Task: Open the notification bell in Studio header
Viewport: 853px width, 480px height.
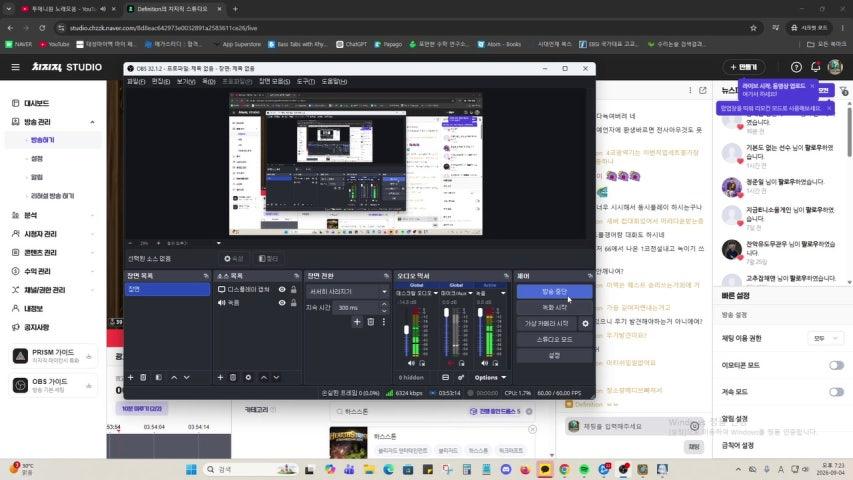Action: click(815, 67)
